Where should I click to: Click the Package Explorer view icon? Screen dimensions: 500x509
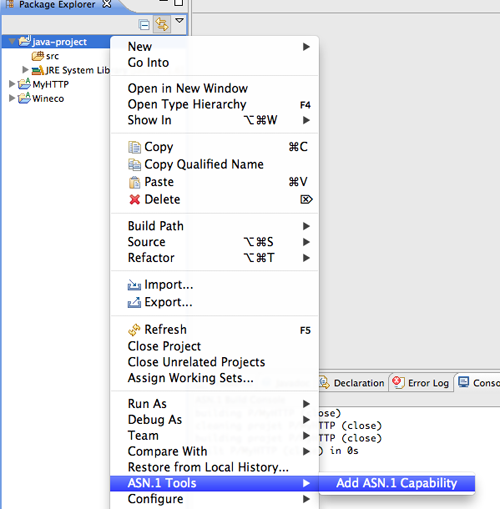[x=10, y=4]
